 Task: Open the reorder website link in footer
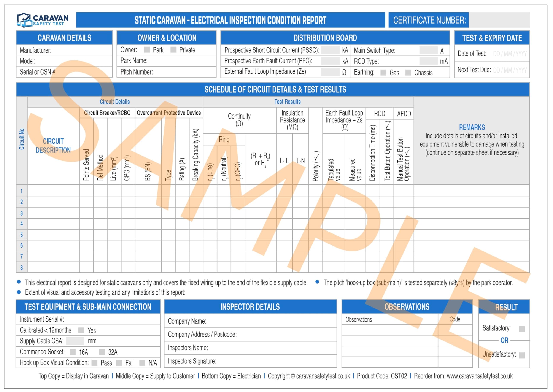479,376
